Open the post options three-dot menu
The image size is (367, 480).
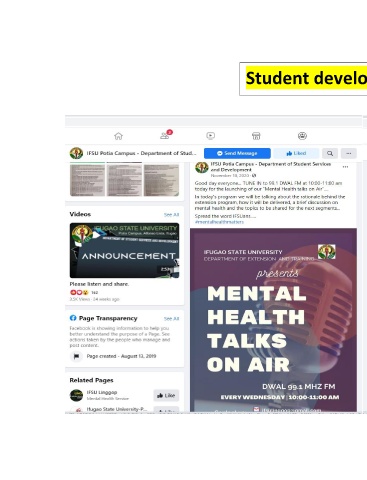[345, 167]
